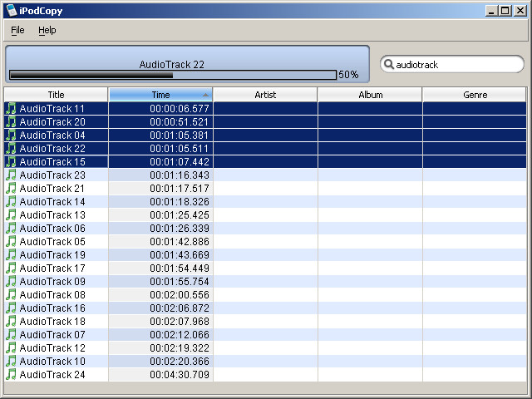Click the iPodCopy app icon in title bar
Viewport: 532px width, 399px height.
[12, 10]
